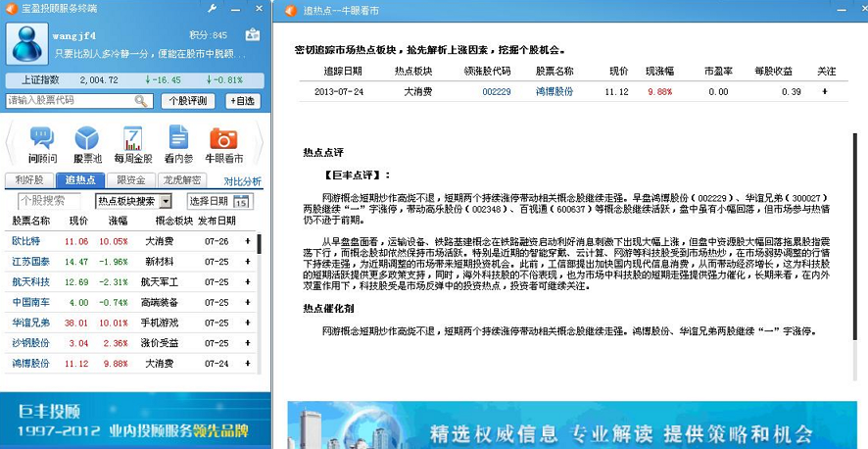This screenshot has height=449, width=868.
Task: Click the right carousel arrow beside 牛眼看市
Action: tap(259, 144)
